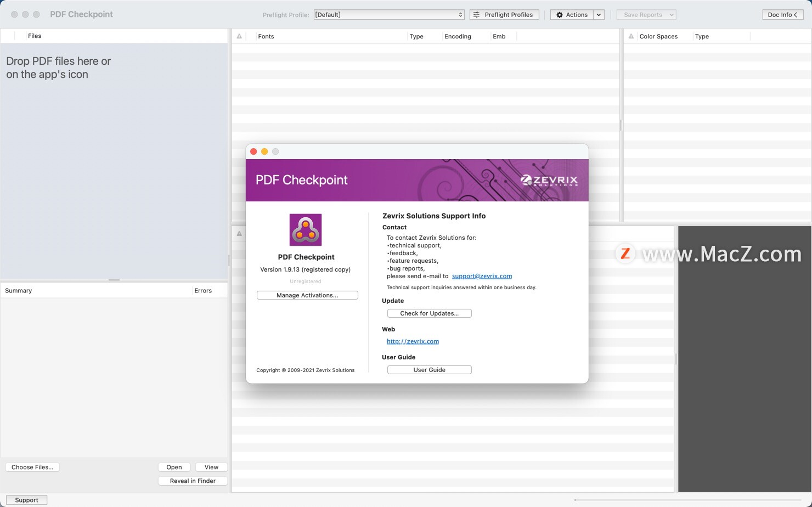Click the Support button at bottom left
The width and height of the screenshot is (812, 507).
(x=26, y=500)
